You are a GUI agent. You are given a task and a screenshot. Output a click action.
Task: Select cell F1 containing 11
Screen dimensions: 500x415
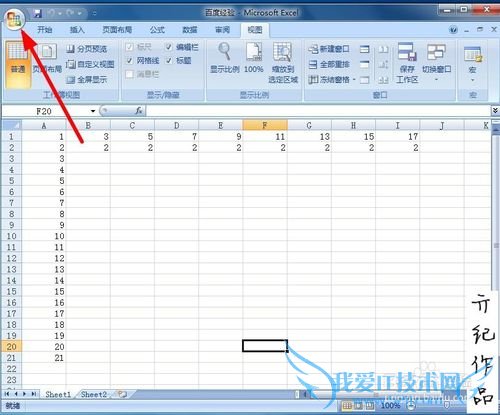[x=265, y=136]
